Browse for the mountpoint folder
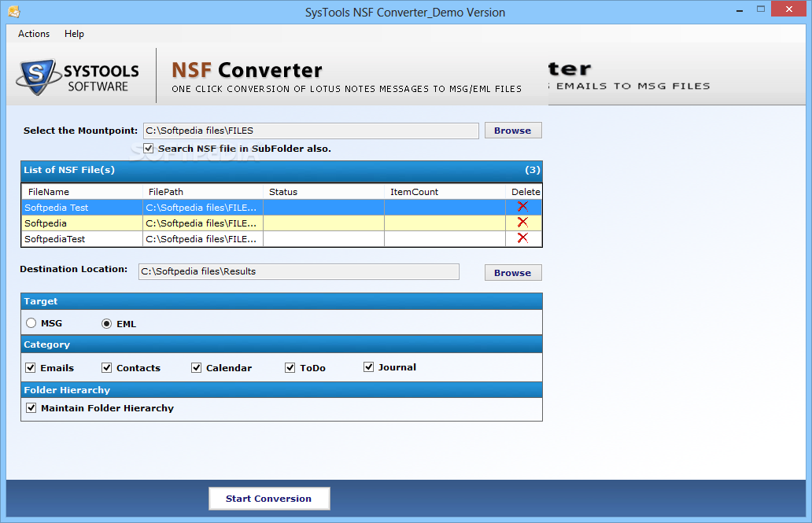812x523 pixels. click(513, 131)
